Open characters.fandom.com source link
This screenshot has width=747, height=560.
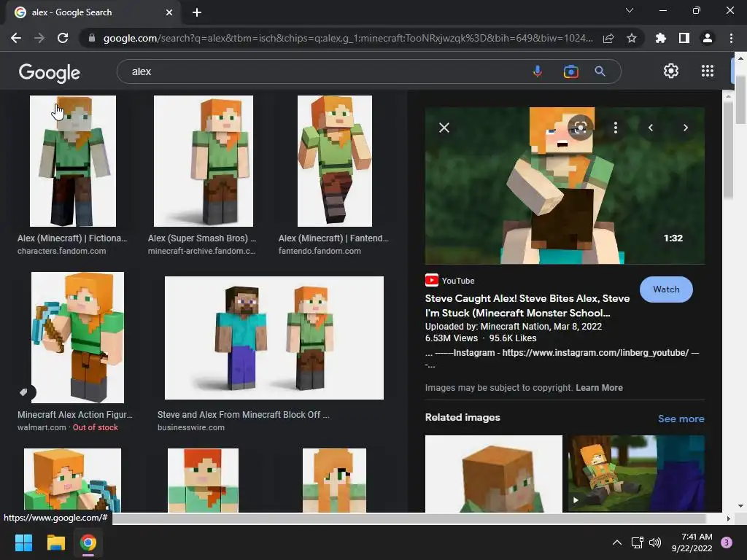[x=61, y=251]
